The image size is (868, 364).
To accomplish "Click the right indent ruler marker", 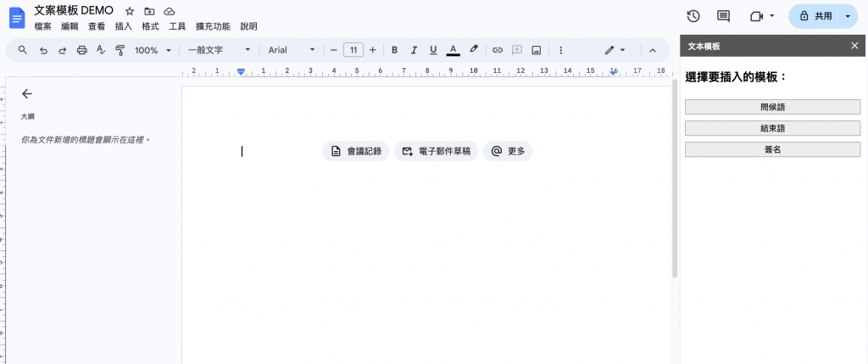I will tap(612, 73).
